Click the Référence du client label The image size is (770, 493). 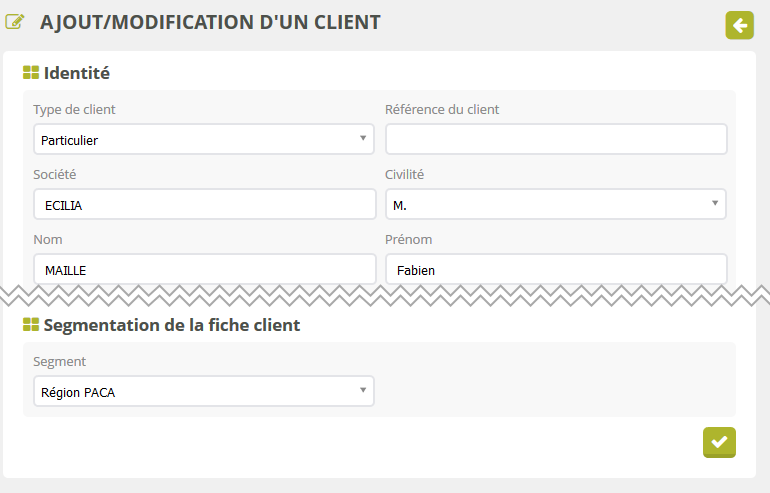pyautogui.click(x=442, y=109)
